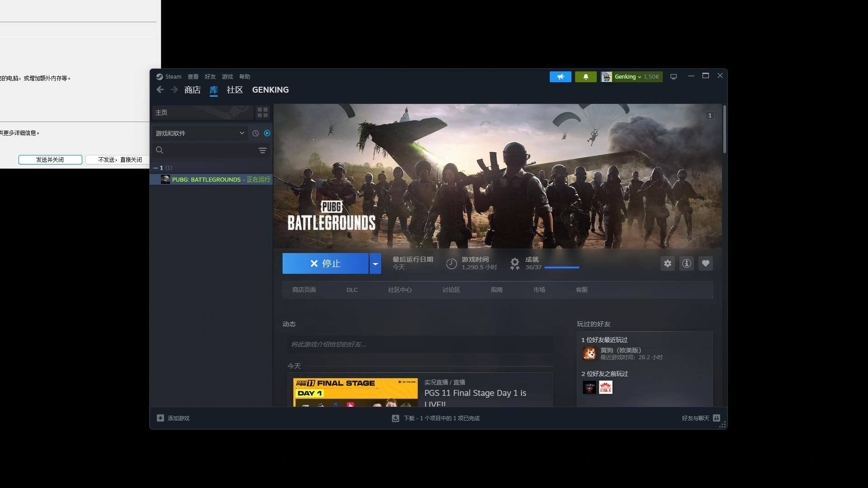This screenshot has height=488, width=868.
Task: Open PUBG game settings gear
Action: click(x=668, y=263)
